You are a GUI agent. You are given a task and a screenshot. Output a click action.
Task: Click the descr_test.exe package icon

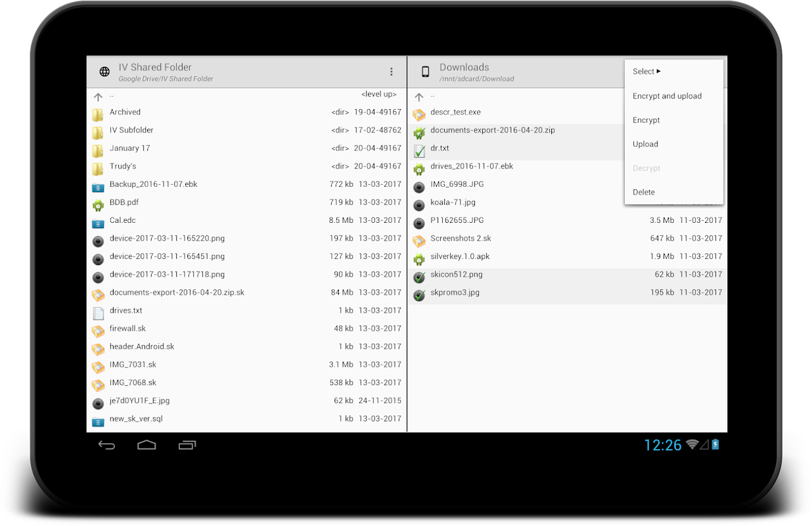click(419, 115)
